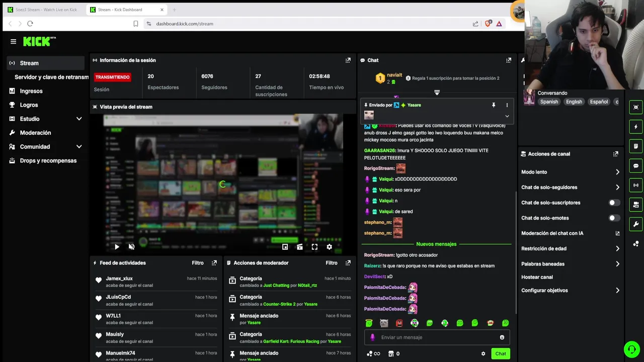Viewport: 644px width, 362px height.
Task: Open Palabras baneadas options
Action: tap(571, 264)
